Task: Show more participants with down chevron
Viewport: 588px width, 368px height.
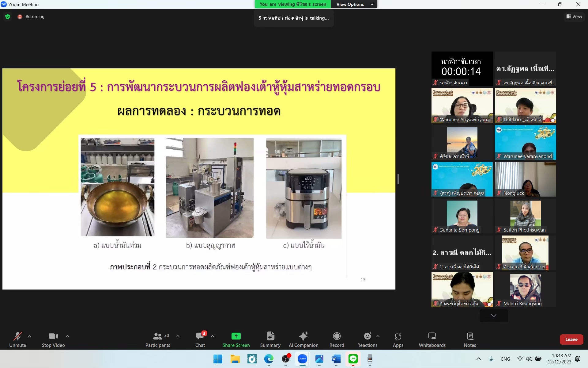Action: coord(493,316)
